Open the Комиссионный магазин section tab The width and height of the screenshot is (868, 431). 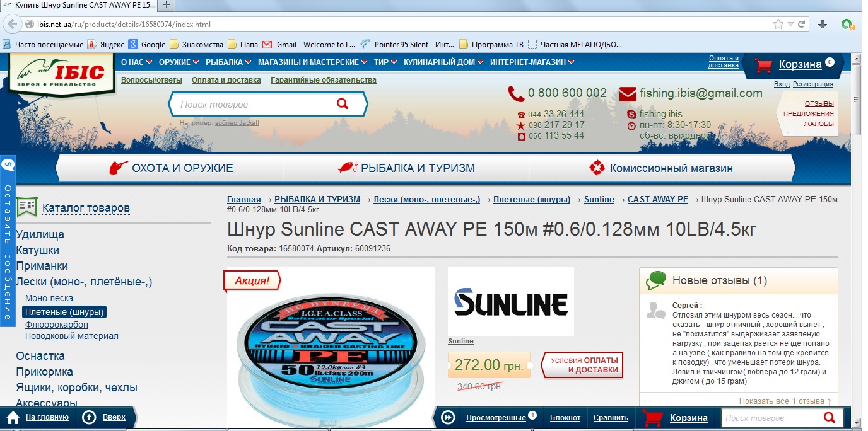point(661,168)
